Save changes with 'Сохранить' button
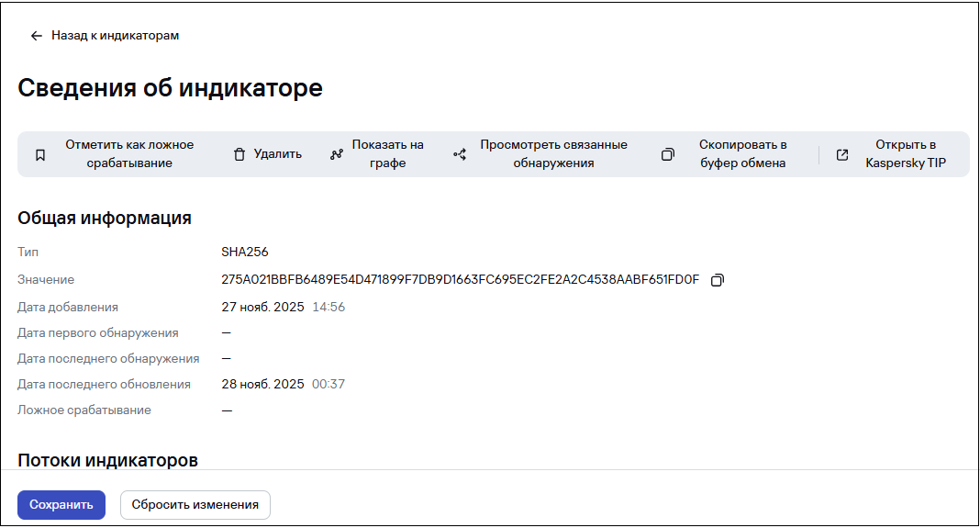980x528 pixels. coord(61,505)
